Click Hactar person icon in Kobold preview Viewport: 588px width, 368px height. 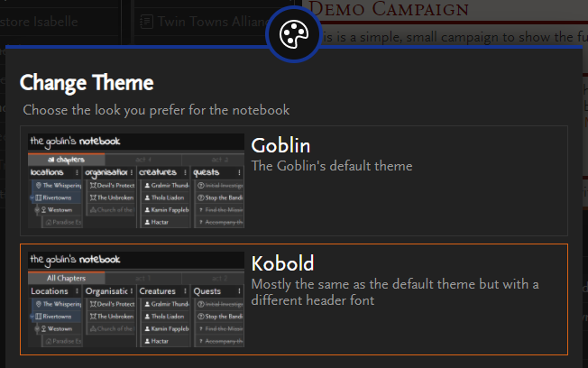pos(147,341)
